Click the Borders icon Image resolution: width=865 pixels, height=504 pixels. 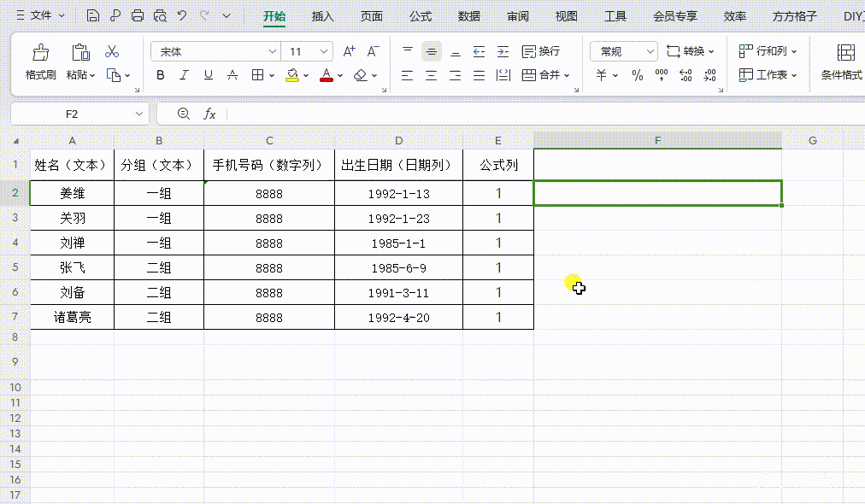(x=257, y=75)
